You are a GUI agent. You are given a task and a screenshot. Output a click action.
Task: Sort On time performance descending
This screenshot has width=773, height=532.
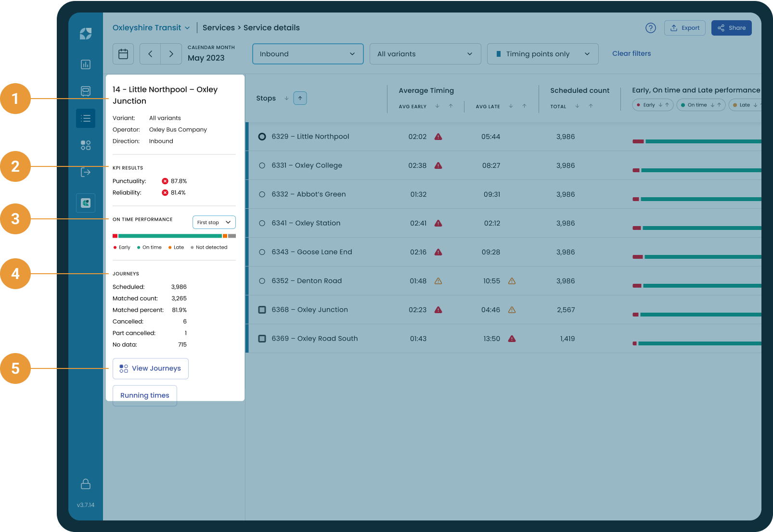click(712, 105)
